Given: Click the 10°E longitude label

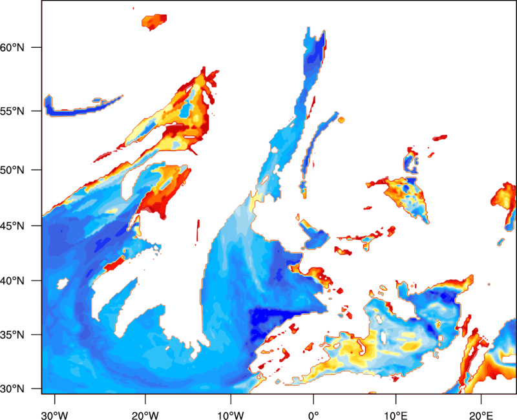Looking at the screenshot, I should [x=396, y=415].
